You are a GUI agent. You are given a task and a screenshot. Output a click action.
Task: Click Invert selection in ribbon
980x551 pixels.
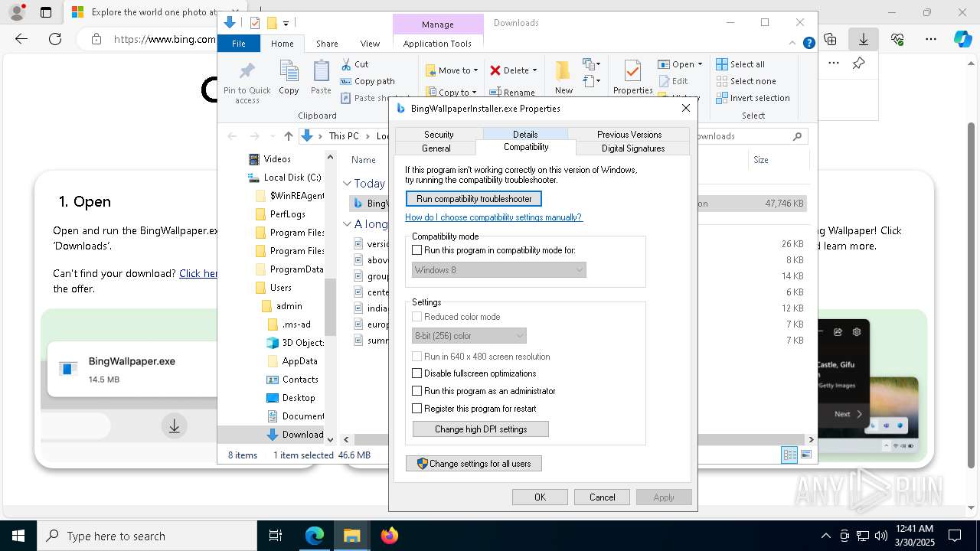pos(753,98)
